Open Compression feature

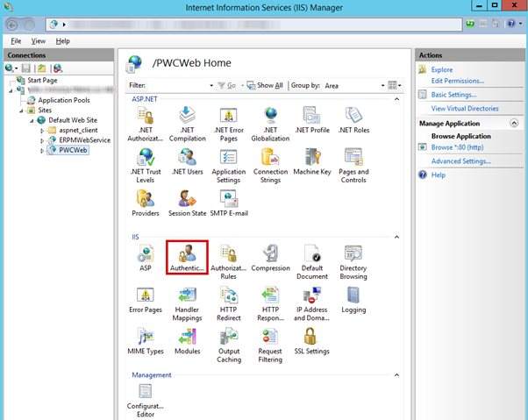270,258
